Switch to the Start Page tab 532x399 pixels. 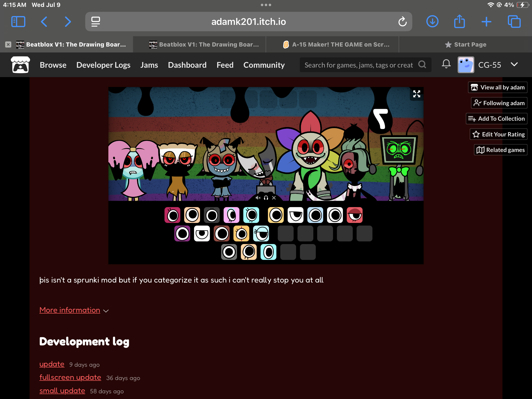(465, 45)
